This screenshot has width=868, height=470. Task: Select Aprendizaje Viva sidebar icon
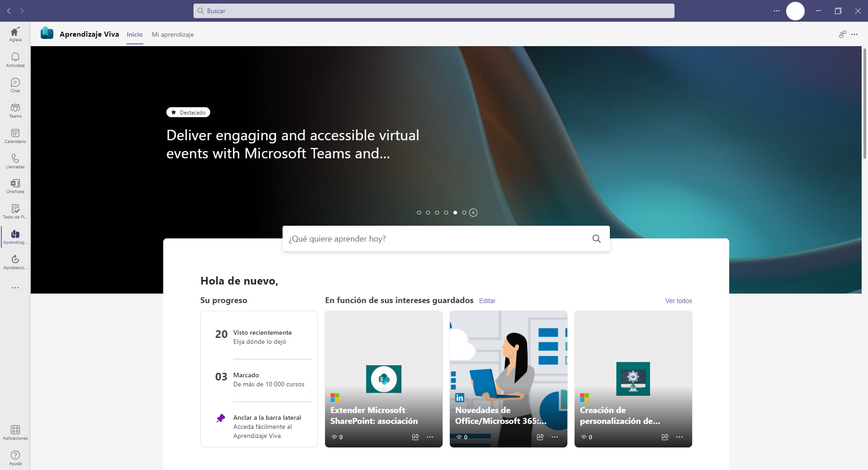point(15,237)
